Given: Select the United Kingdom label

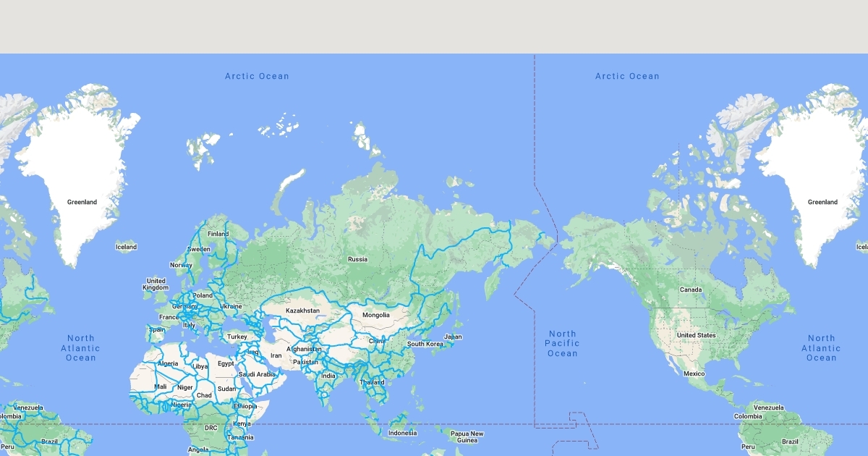Looking at the screenshot, I should [x=156, y=284].
